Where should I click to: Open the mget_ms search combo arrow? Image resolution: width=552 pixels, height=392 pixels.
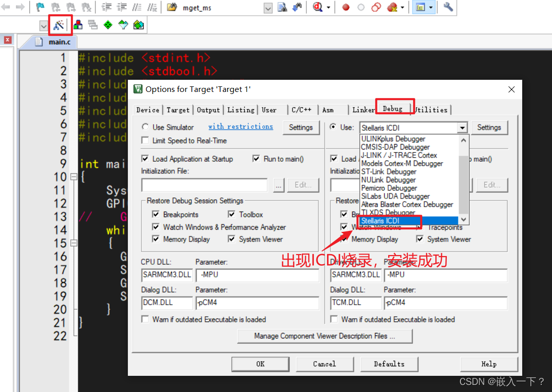pos(268,8)
